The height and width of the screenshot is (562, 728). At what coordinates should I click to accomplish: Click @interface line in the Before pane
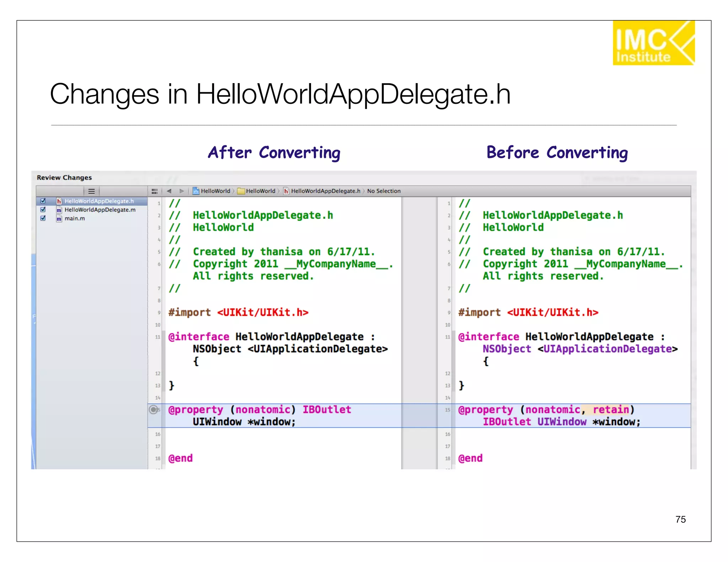[x=562, y=337]
